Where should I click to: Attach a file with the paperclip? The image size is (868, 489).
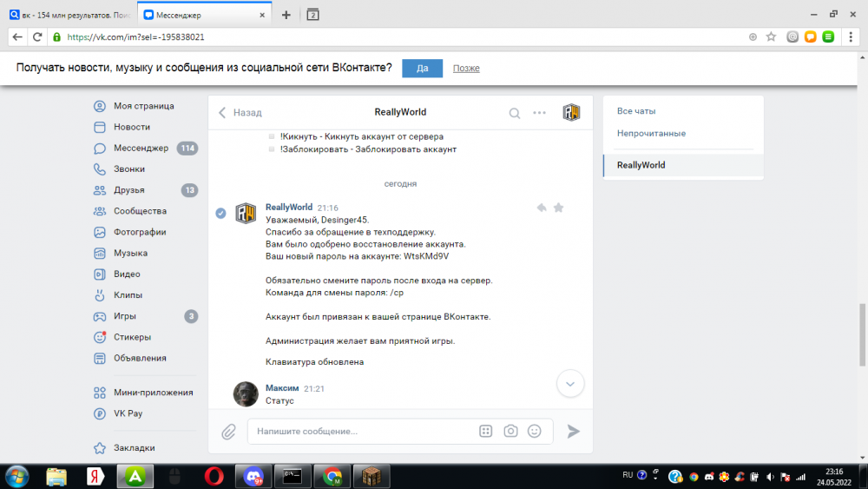[x=228, y=432]
